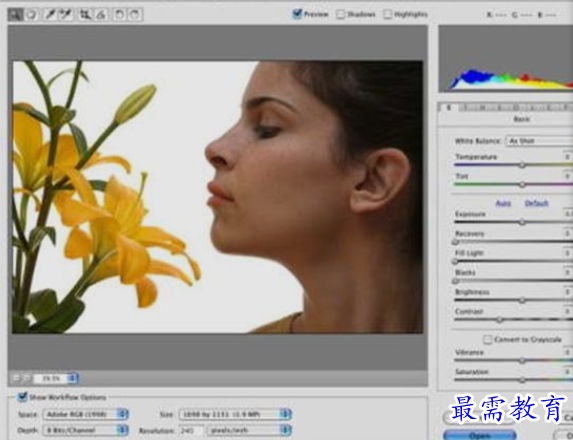Click the Recovery value field
This screenshot has height=440, width=573.
(x=568, y=233)
